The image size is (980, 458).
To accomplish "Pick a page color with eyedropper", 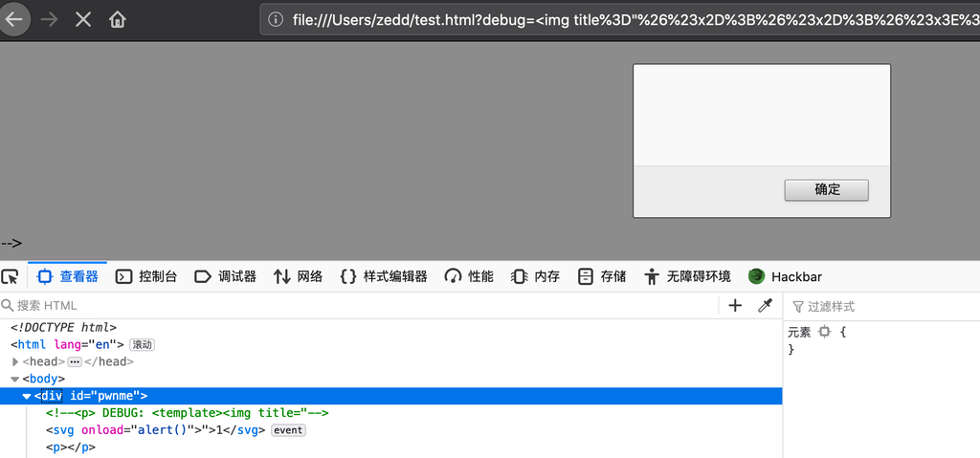I will pos(765,306).
